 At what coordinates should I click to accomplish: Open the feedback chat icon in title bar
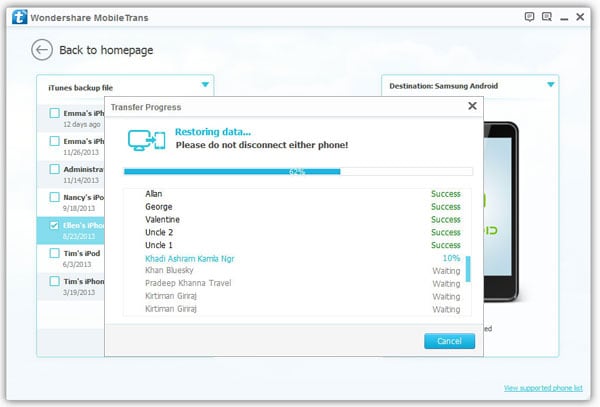point(529,17)
